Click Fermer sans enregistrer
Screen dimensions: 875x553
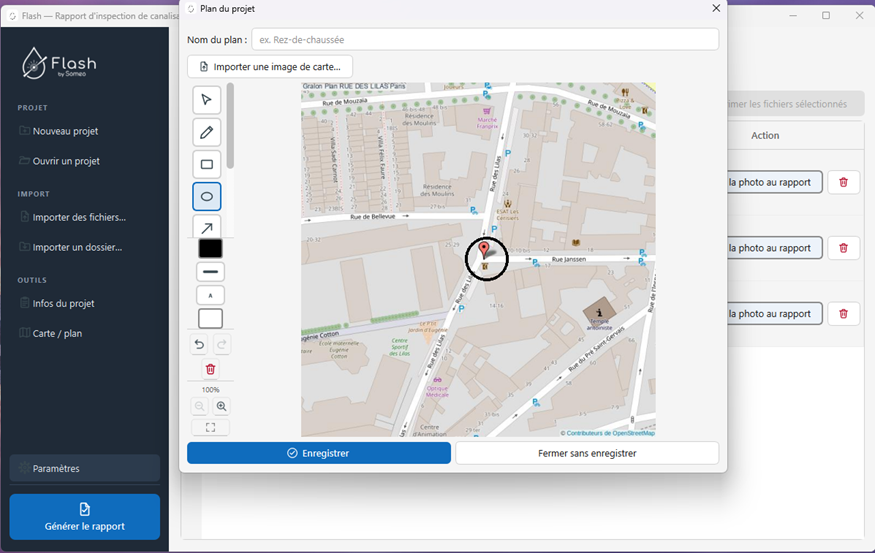tap(587, 453)
